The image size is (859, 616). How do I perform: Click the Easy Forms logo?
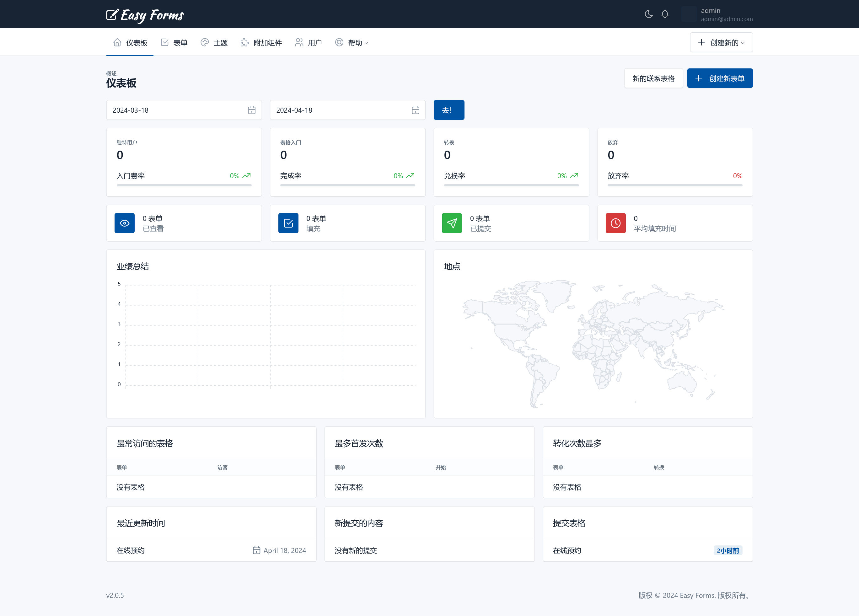click(x=145, y=15)
